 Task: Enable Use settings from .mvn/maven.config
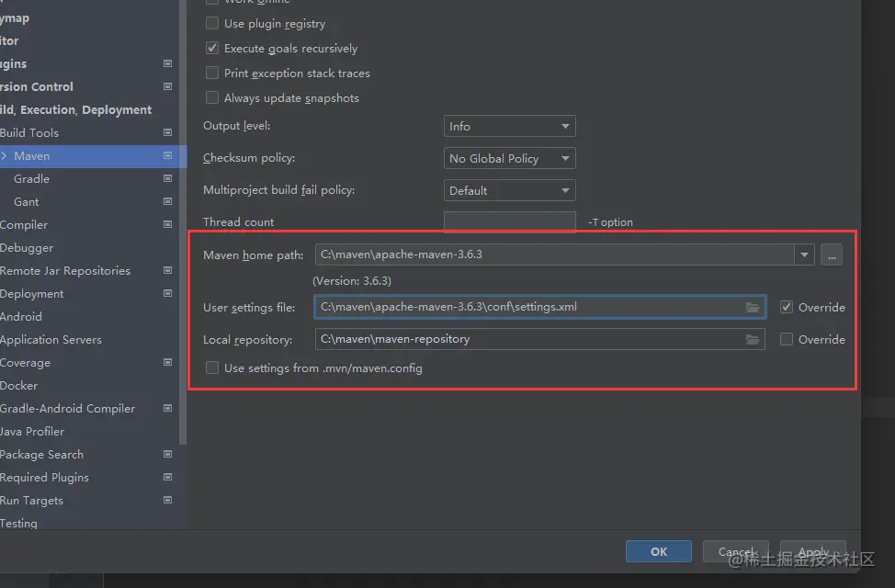click(211, 367)
